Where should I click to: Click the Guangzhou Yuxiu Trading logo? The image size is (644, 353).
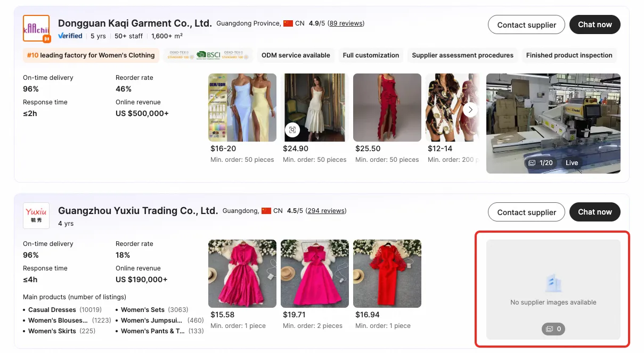pyautogui.click(x=36, y=215)
